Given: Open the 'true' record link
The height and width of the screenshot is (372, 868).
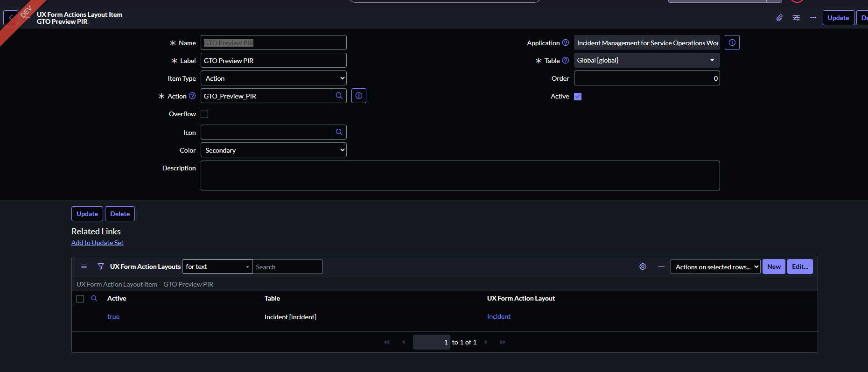Looking at the screenshot, I should (113, 316).
